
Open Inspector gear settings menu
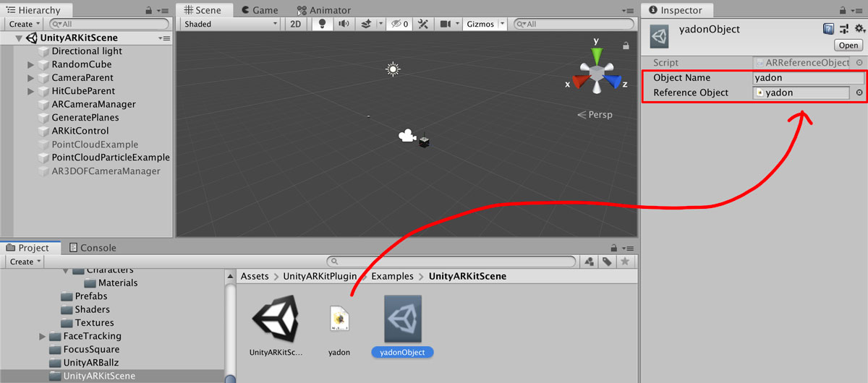pos(859,29)
